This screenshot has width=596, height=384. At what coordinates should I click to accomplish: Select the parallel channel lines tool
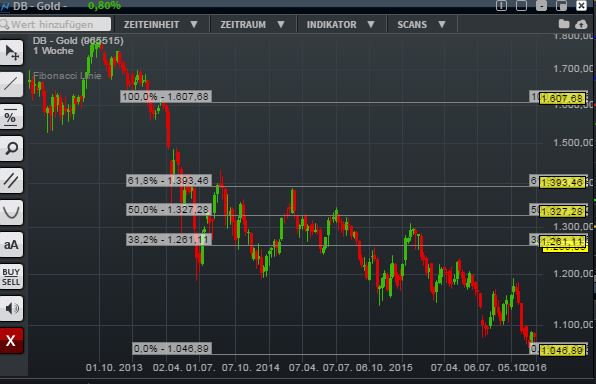pos(11,180)
